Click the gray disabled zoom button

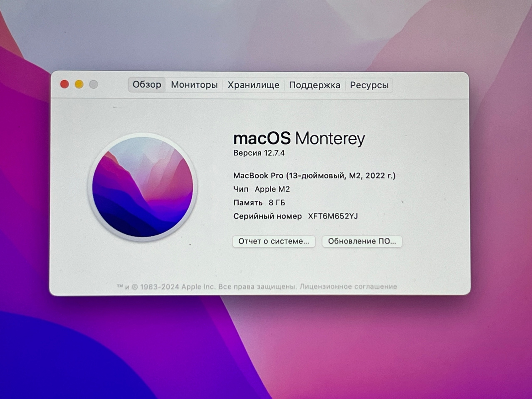[94, 84]
